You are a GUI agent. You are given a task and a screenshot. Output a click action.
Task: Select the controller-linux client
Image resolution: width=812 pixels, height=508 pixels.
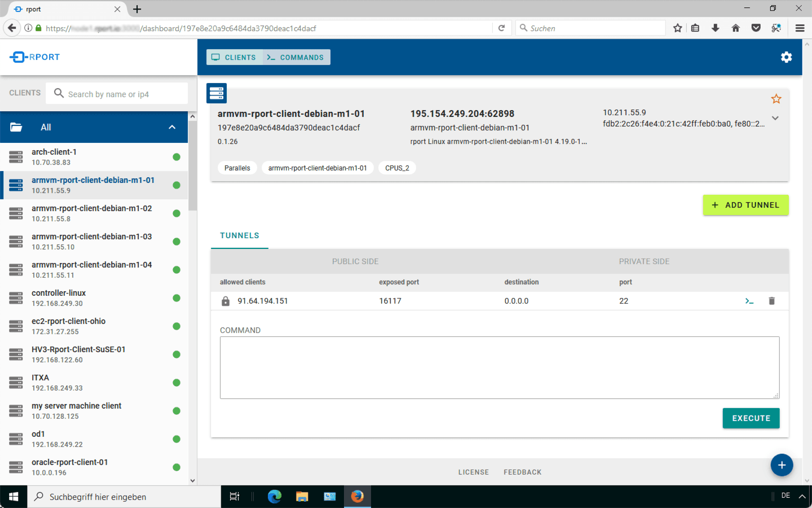59,298
